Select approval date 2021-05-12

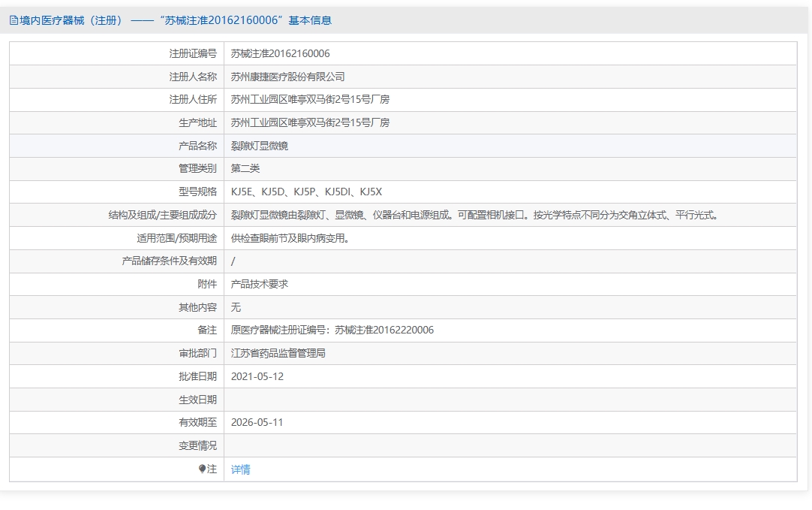click(257, 377)
